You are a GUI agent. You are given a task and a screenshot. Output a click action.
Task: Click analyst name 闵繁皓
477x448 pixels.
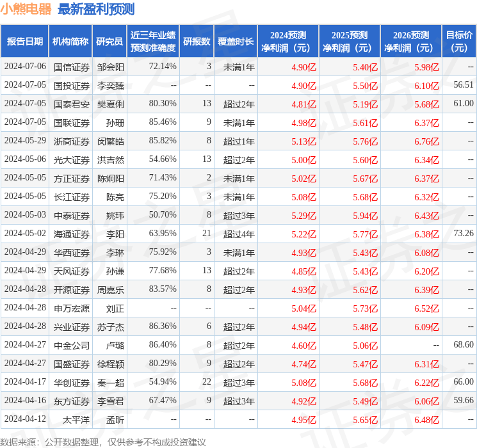point(111,141)
